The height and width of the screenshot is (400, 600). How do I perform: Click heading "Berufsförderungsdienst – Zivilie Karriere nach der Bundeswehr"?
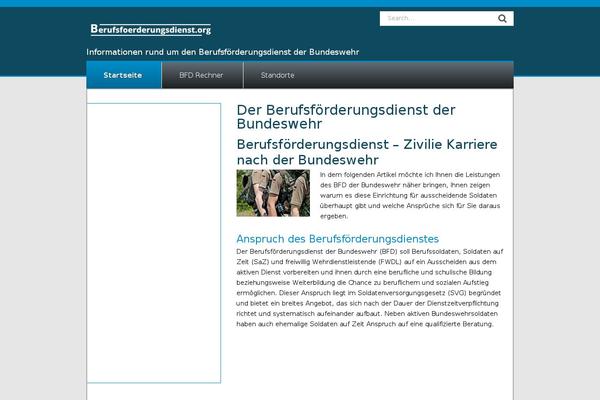(367, 152)
